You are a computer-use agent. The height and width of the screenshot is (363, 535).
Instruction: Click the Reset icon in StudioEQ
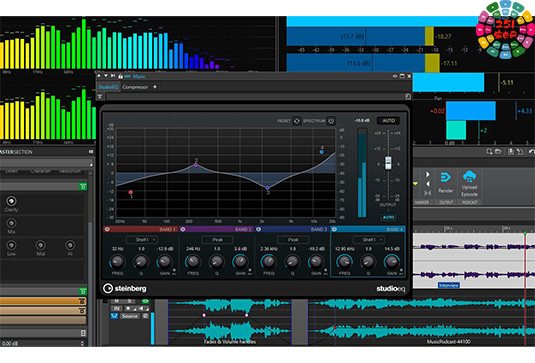coord(297,121)
